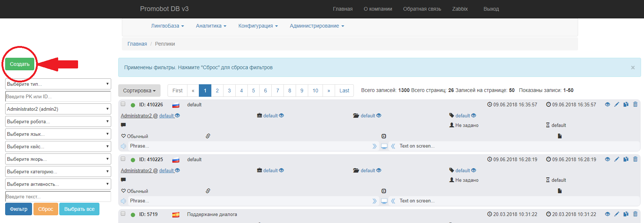Screen dimensions: 644x223
Task: Click the green Создать button
Action: (x=20, y=64)
